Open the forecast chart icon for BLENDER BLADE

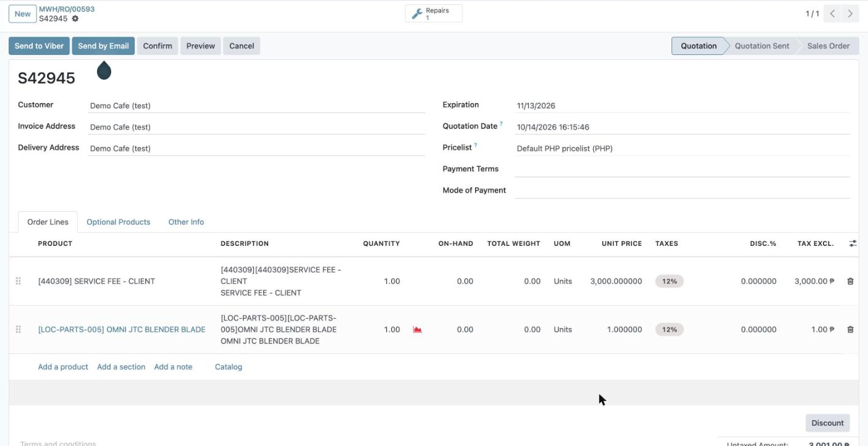pos(418,329)
